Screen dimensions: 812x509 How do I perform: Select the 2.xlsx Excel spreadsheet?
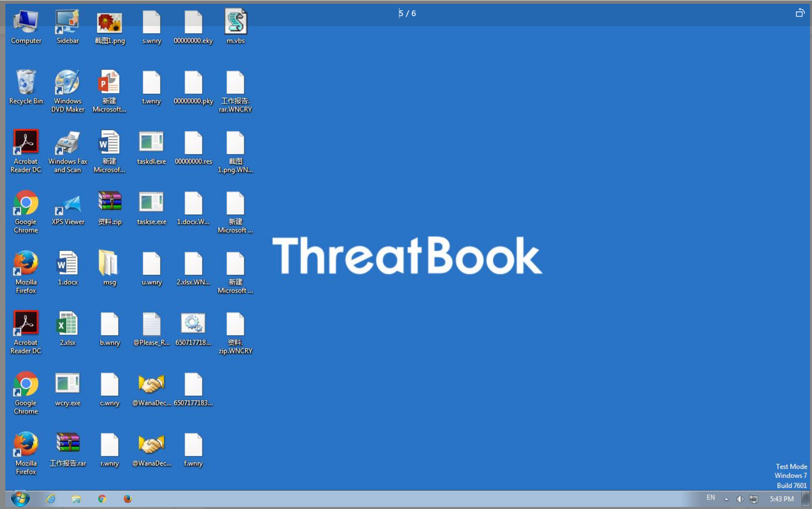[67, 329]
